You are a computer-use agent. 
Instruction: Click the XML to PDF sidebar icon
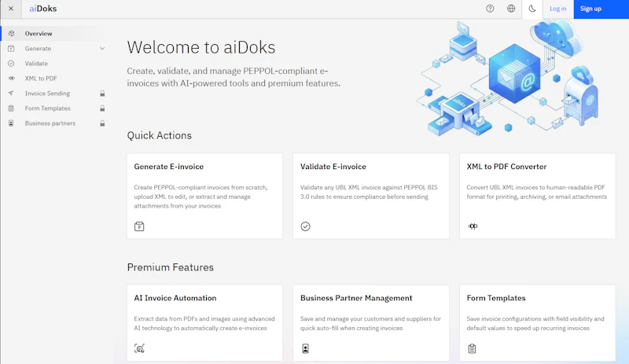11,79
